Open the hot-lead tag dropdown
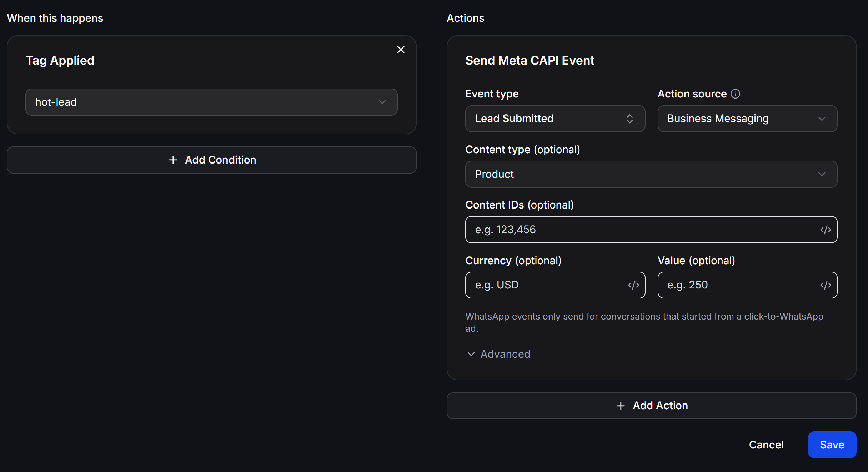This screenshot has height=472, width=868. (x=211, y=102)
